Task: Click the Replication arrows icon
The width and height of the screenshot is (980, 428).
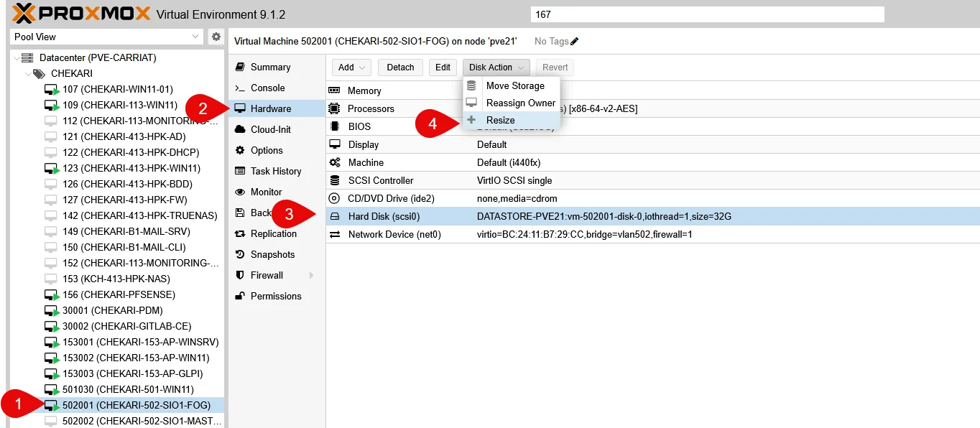Action: 240,233
